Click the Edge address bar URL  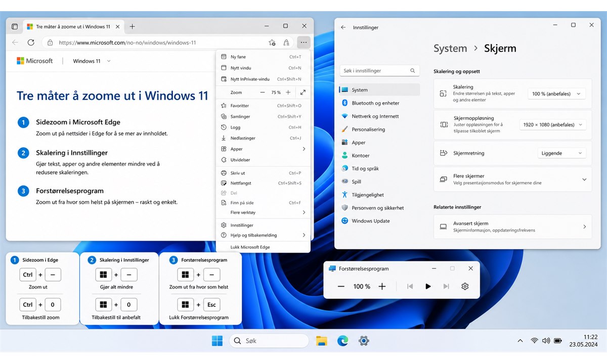click(127, 43)
